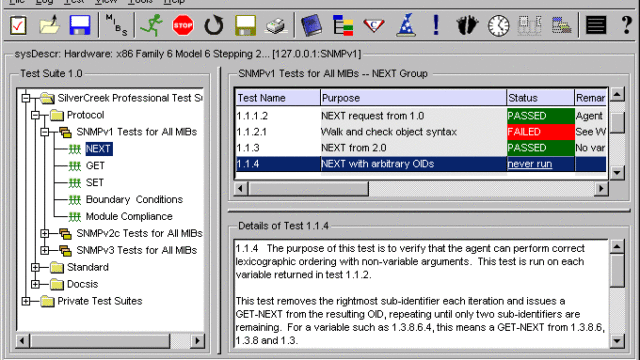Screen dimensions: 640x360
Task: Select Private Test Suites folder
Action: click(x=100, y=301)
